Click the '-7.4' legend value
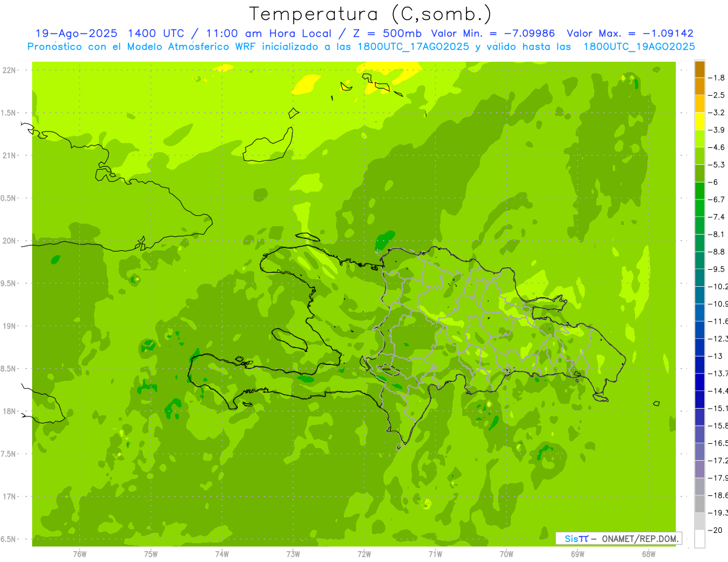Viewport: 728px width, 562px height. click(717, 217)
